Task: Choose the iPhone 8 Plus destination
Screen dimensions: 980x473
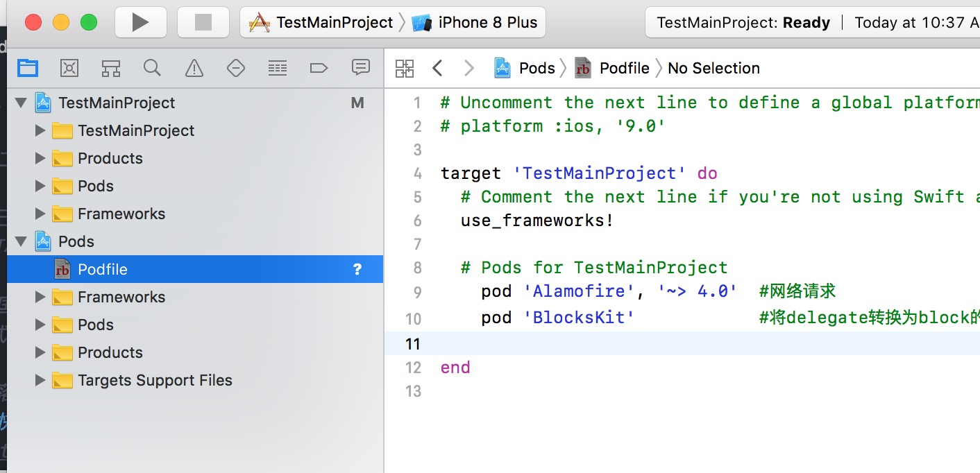Action: pyautogui.click(x=478, y=23)
